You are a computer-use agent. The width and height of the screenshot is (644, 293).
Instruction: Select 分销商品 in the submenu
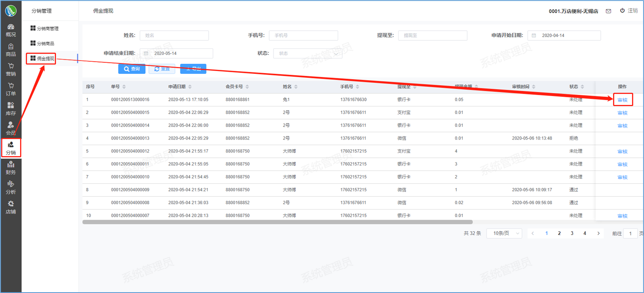pos(45,44)
